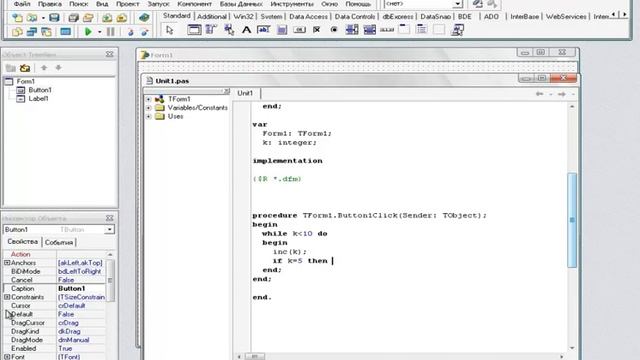Select the PopupMenu component icon
This screenshot has height=360, width=640.
tap(229, 30)
